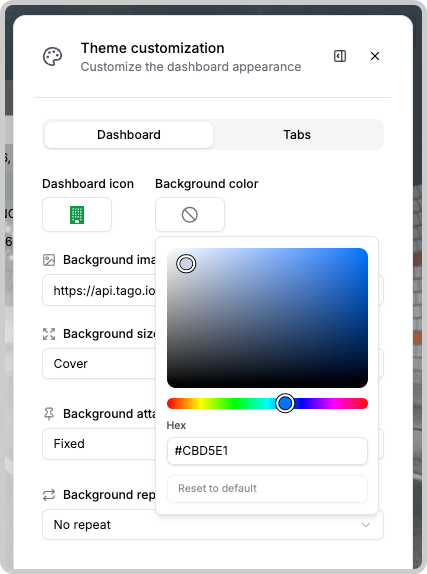Close the Theme customization panel
The height and width of the screenshot is (574, 427).
coord(375,56)
